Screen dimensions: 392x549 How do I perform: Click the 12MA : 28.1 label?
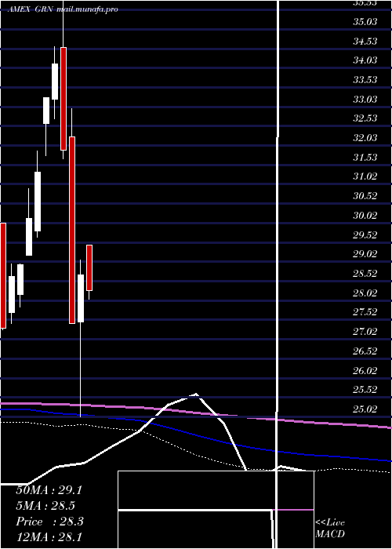[x=49, y=537]
